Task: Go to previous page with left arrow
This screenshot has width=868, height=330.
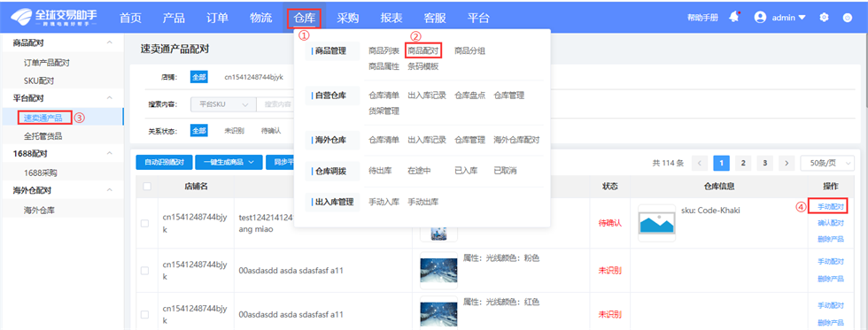Action: pos(701,163)
